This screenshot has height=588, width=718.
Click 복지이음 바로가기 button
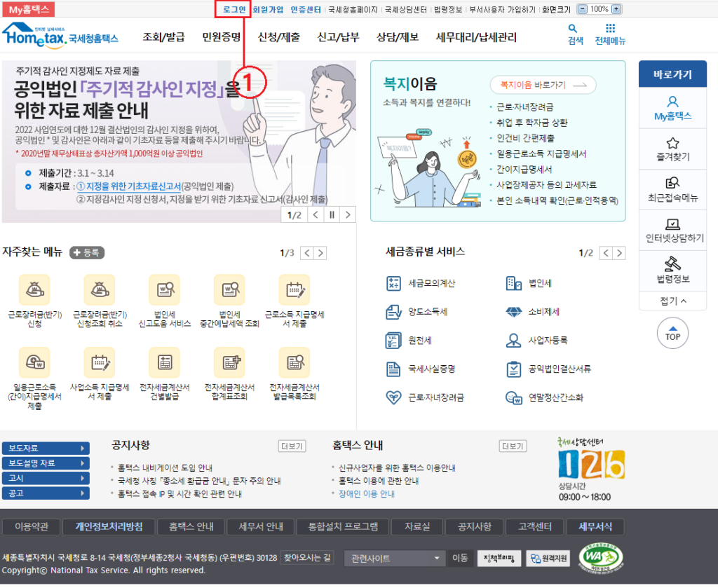pos(543,85)
